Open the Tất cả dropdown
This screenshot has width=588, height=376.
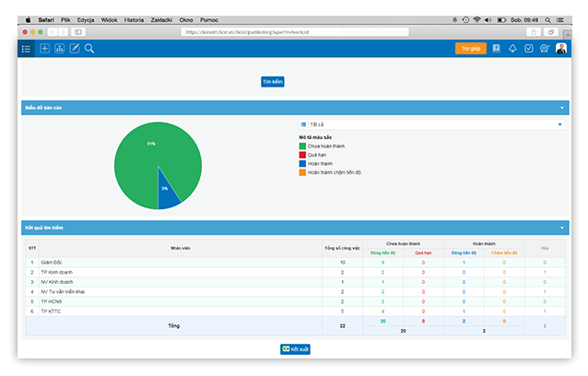click(431, 123)
